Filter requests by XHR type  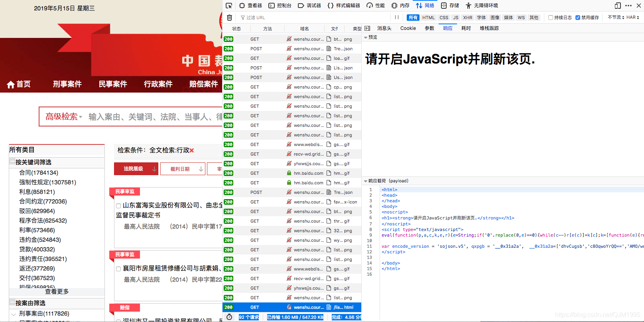pyautogui.click(x=468, y=18)
